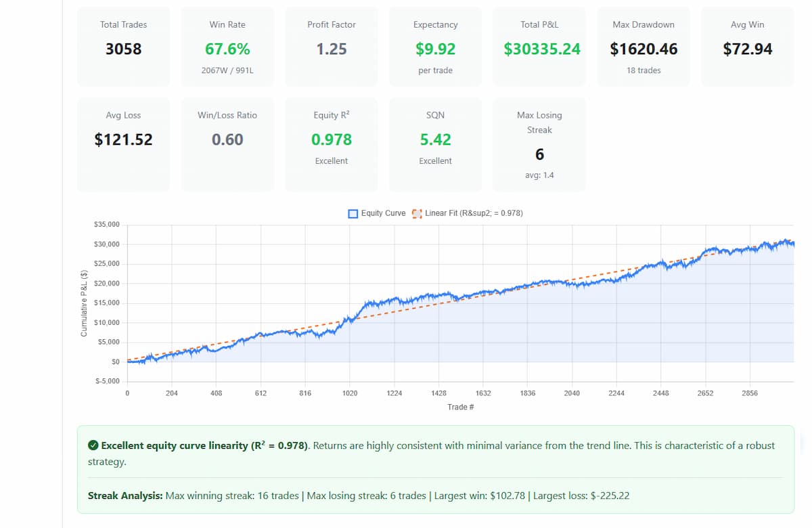The image size is (812, 528).
Task: Click the 18 trades drawdown subtext
Action: click(x=644, y=70)
